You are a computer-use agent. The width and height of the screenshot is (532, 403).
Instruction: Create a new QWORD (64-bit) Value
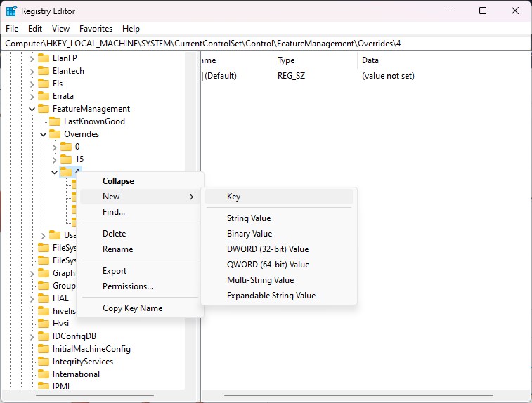tap(279, 265)
